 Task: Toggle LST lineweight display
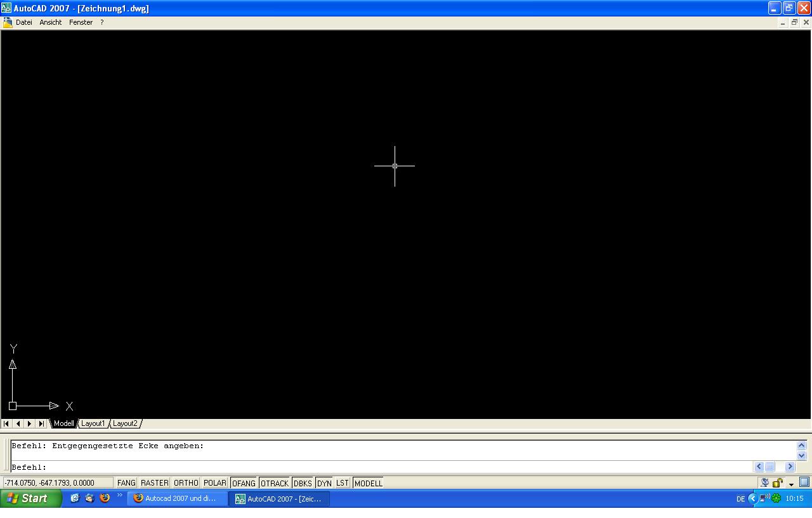pyautogui.click(x=343, y=483)
